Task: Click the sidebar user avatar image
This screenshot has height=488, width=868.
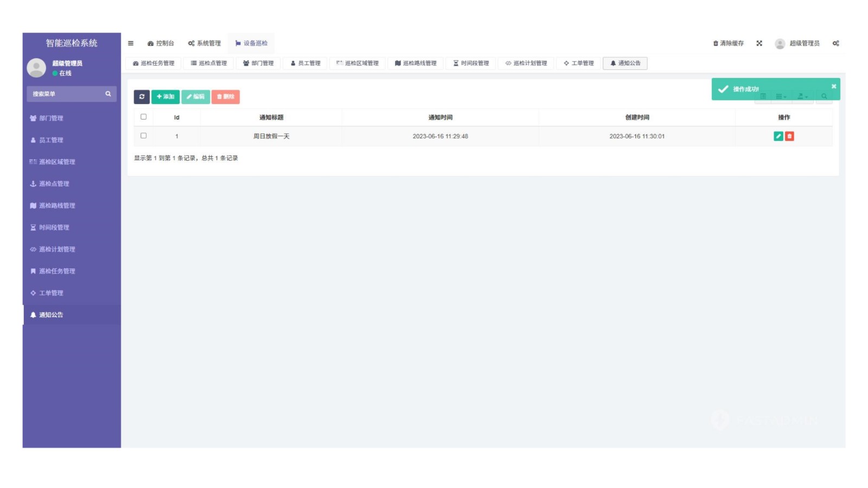Action: pos(36,68)
